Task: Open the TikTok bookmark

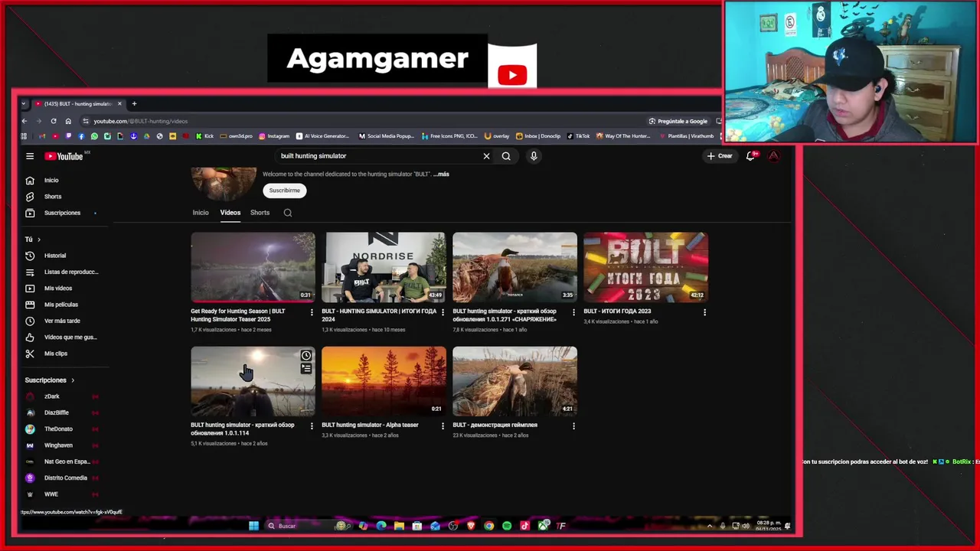Action: 579,136
